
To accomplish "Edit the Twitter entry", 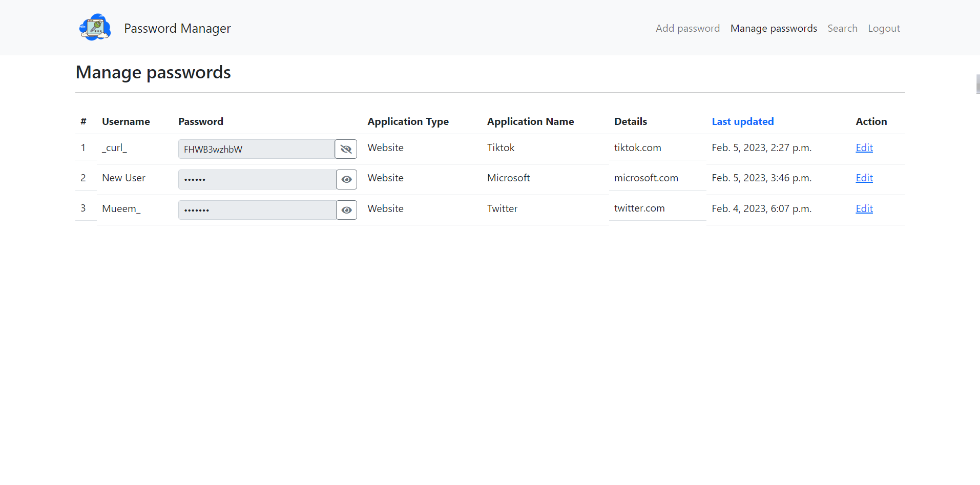I will point(864,208).
